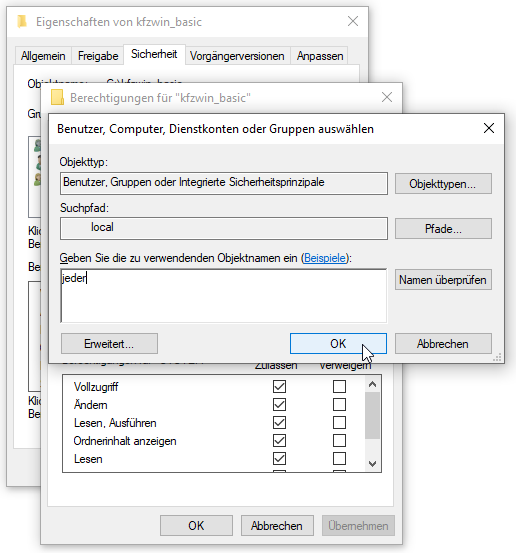The width and height of the screenshot is (516, 553).
Task: Switch to the Freigabe tab
Action: click(x=98, y=56)
